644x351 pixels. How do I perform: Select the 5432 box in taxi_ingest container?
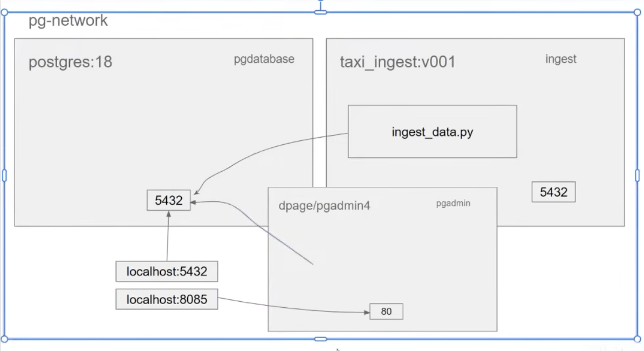point(553,192)
